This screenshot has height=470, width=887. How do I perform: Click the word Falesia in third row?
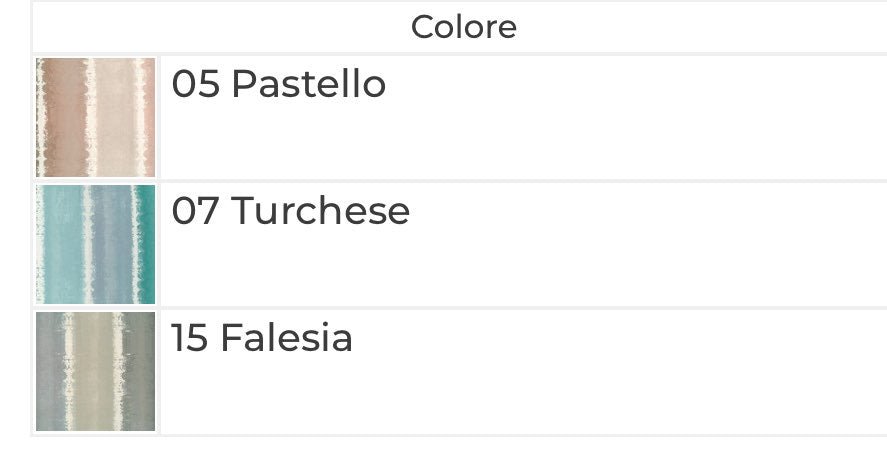tap(286, 338)
